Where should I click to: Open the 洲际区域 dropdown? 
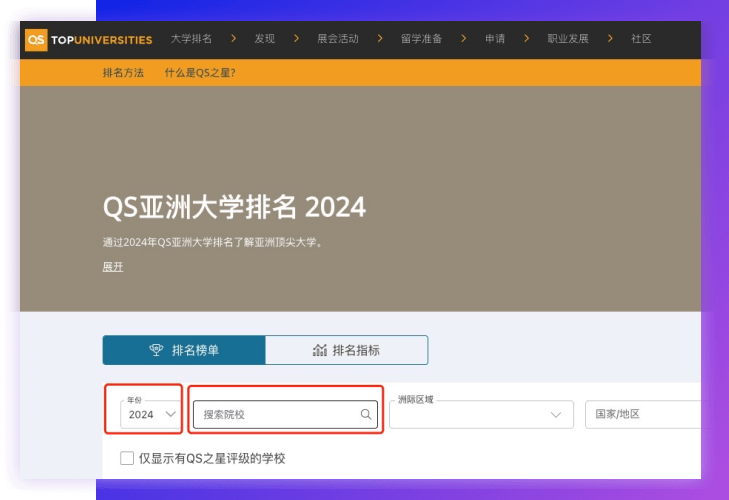tap(481, 414)
